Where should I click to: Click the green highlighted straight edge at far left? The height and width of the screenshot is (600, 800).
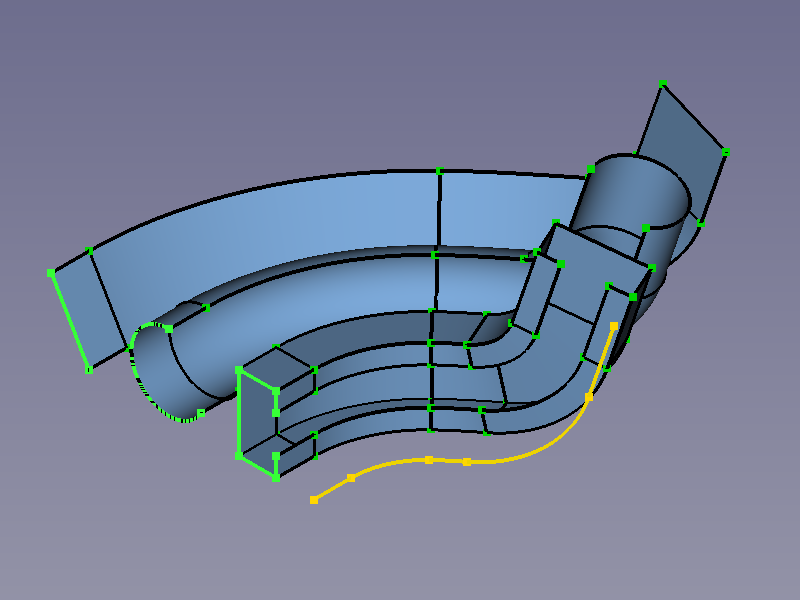coord(69,320)
